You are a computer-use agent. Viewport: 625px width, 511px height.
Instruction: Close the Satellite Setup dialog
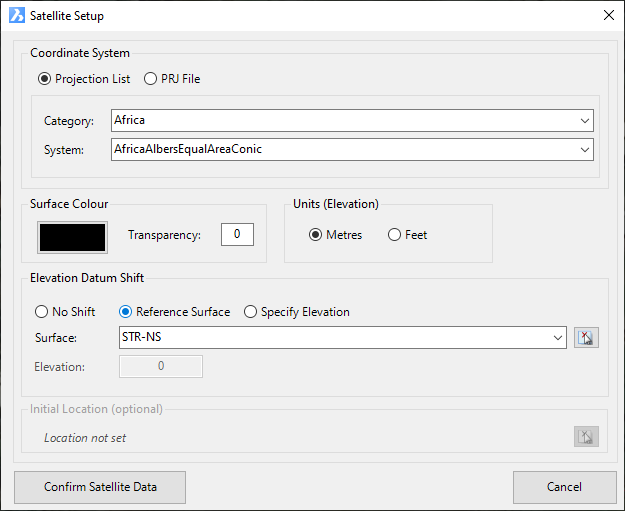pyautogui.click(x=609, y=15)
